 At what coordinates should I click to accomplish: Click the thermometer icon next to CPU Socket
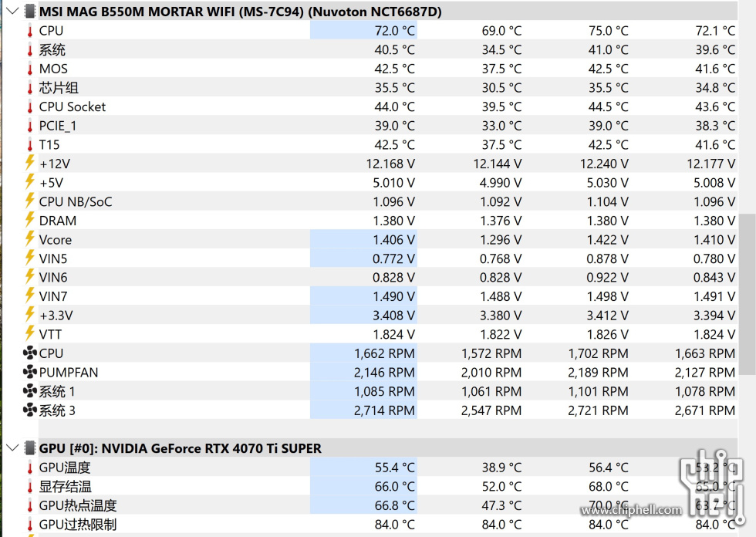(30, 106)
